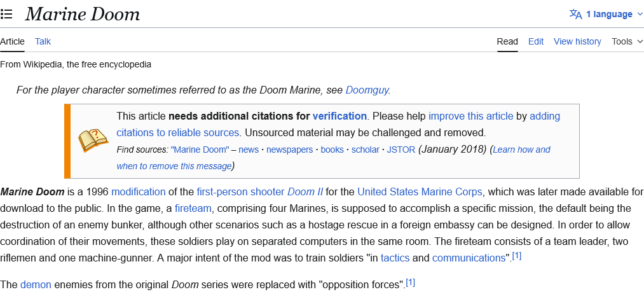644x306 pixels.
Task: Click the bold Marine Doom article opener
Action: pyautogui.click(x=32, y=192)
